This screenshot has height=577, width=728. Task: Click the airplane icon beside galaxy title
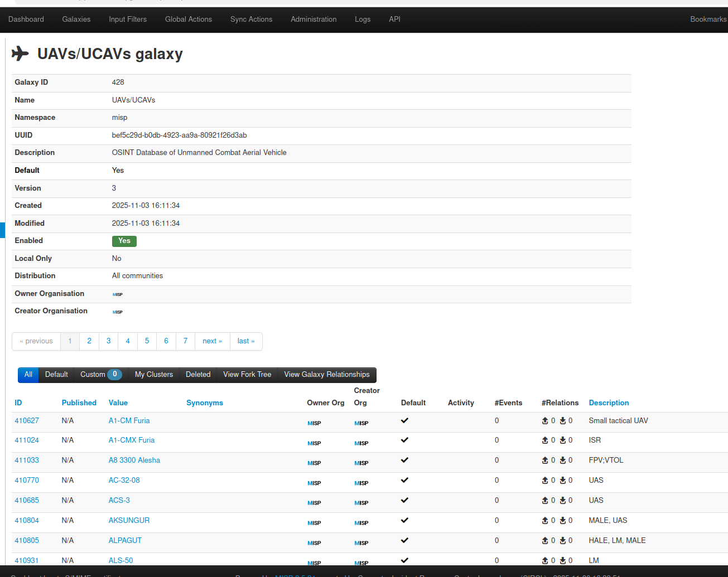coord(20,54)
